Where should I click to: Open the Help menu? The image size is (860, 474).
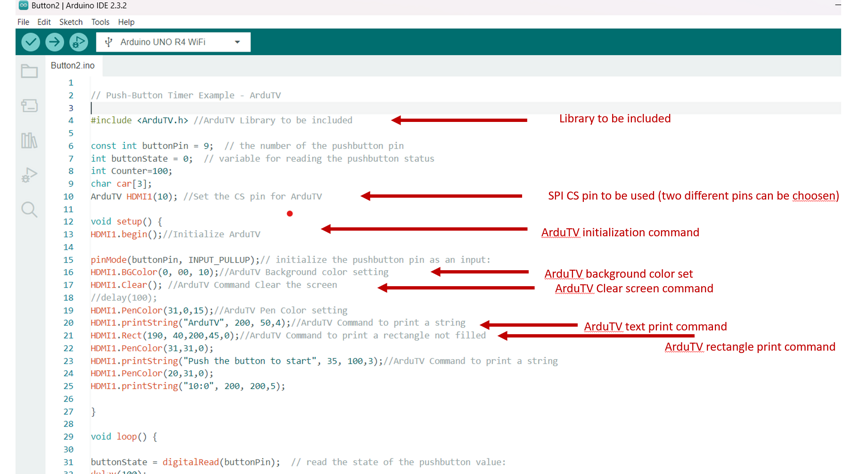(x=126, y=22)
